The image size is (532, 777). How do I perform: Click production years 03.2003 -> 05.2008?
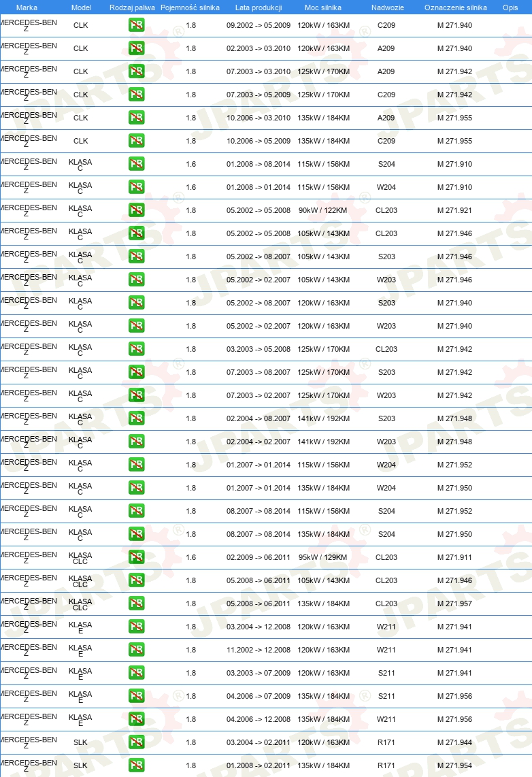259,349
